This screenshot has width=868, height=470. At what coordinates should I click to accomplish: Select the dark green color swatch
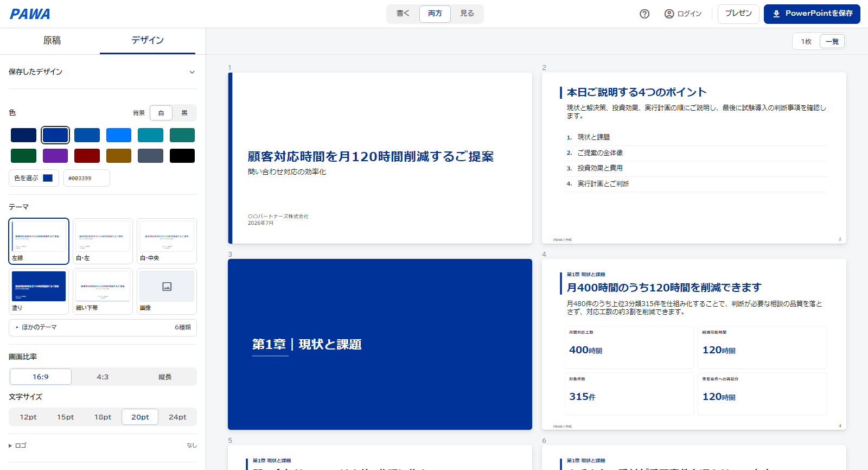click(x=23, y=156)
